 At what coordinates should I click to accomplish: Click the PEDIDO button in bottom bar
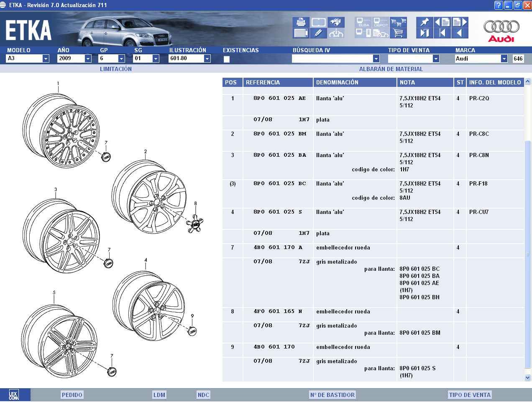coord(72,395)
